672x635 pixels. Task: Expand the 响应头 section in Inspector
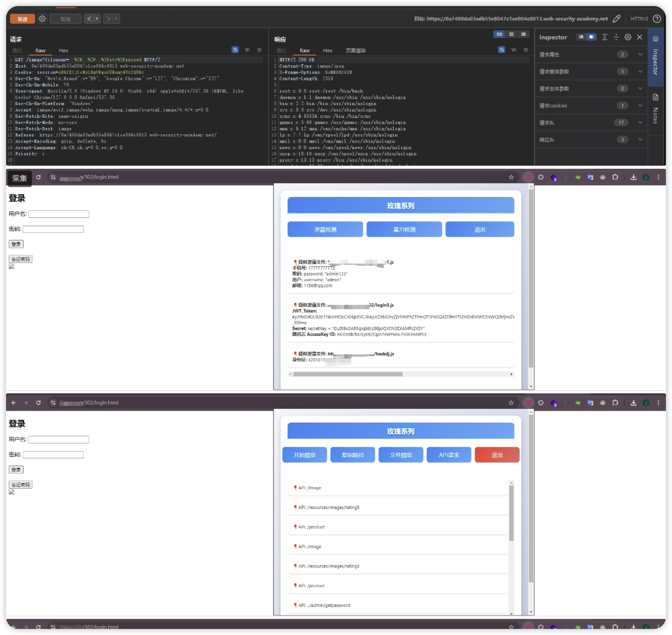tap(640, 140)
